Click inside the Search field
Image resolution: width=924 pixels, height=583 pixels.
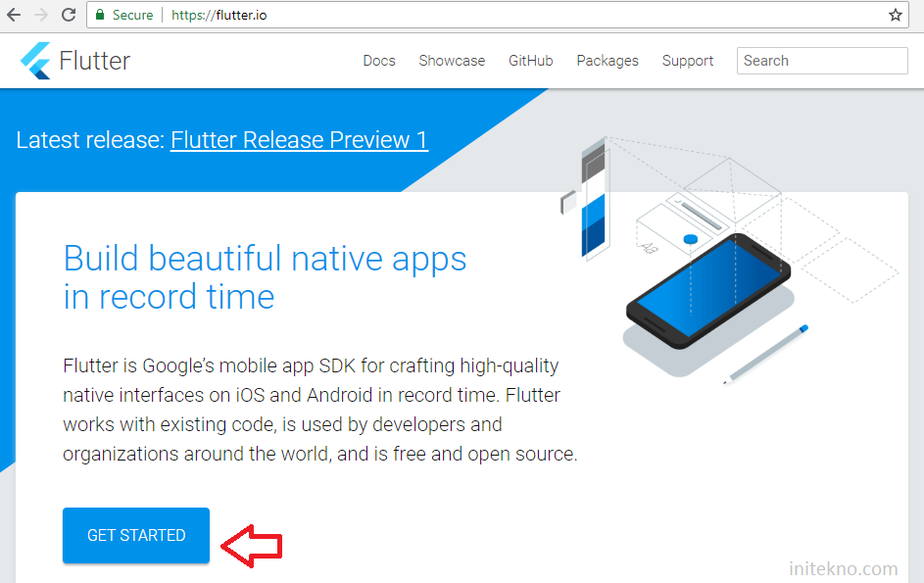(x=821, y=61)
